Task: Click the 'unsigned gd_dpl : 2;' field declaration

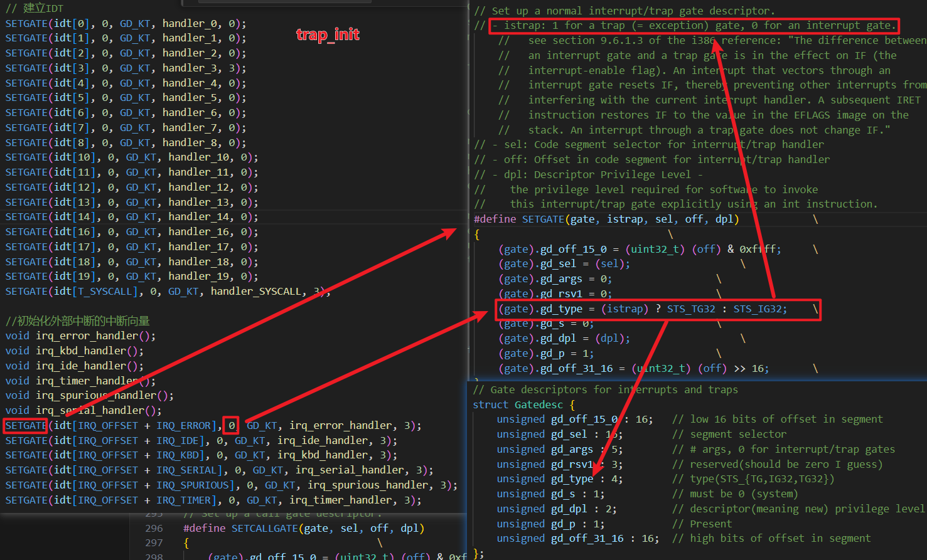Action: (557, 509)
